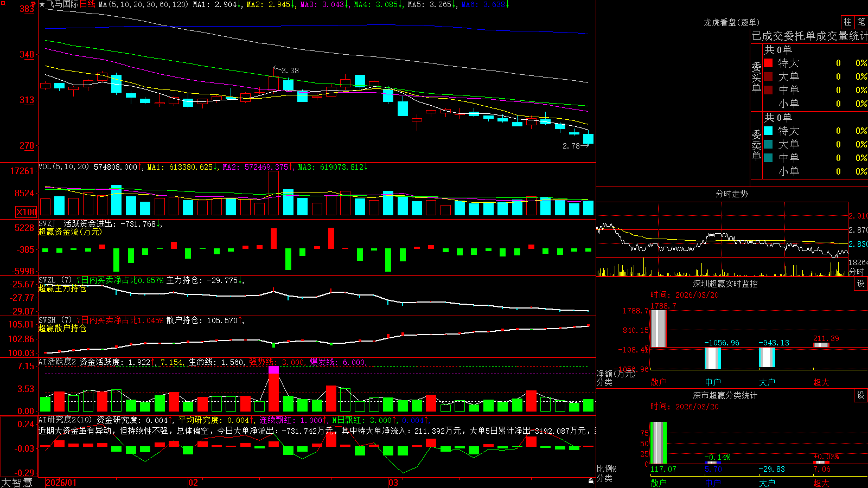
Task: Click the 超大 211.39 bar in 实时监控
Action: click(821, 345)
